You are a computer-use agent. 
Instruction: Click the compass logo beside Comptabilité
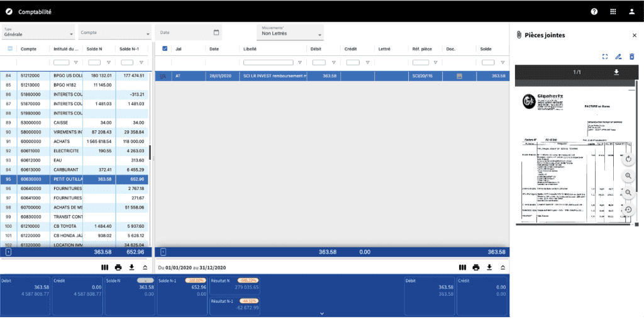point(9,12)
